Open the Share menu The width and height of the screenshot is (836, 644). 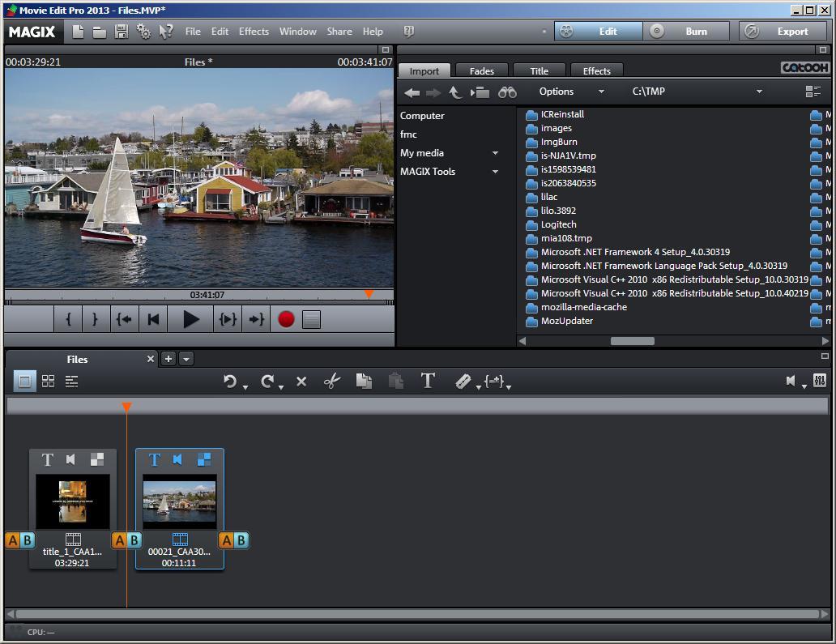[x=339, y=32]
